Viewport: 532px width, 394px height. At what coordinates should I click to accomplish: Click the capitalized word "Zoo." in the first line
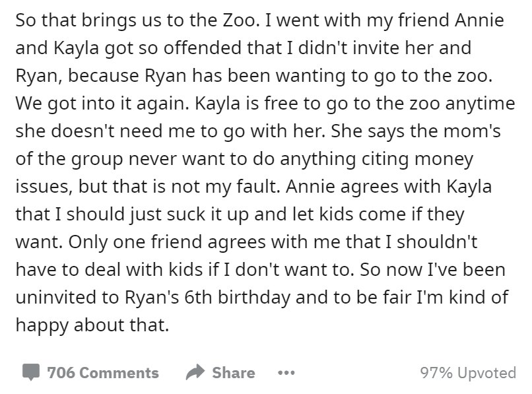point(241,20)
